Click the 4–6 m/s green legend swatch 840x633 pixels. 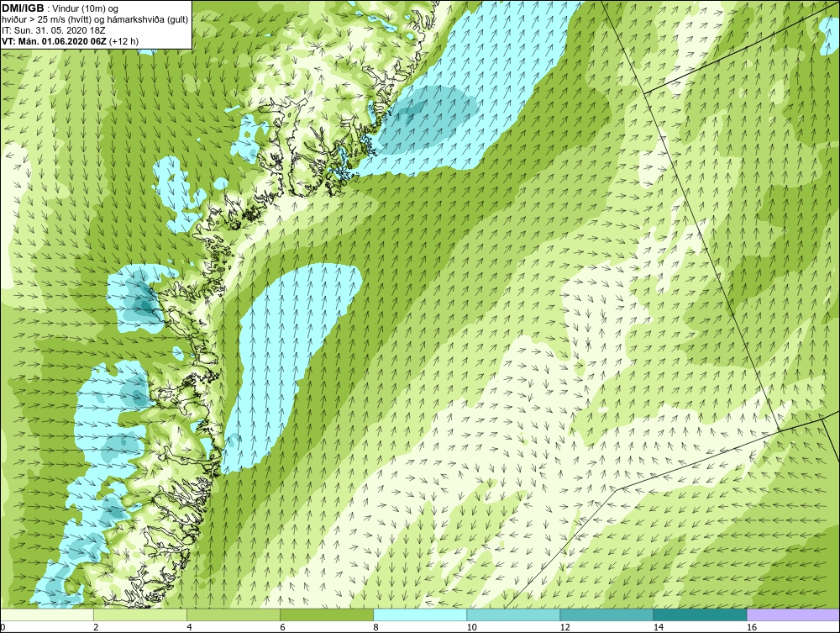pyautogui.click(x=234, y=615)
